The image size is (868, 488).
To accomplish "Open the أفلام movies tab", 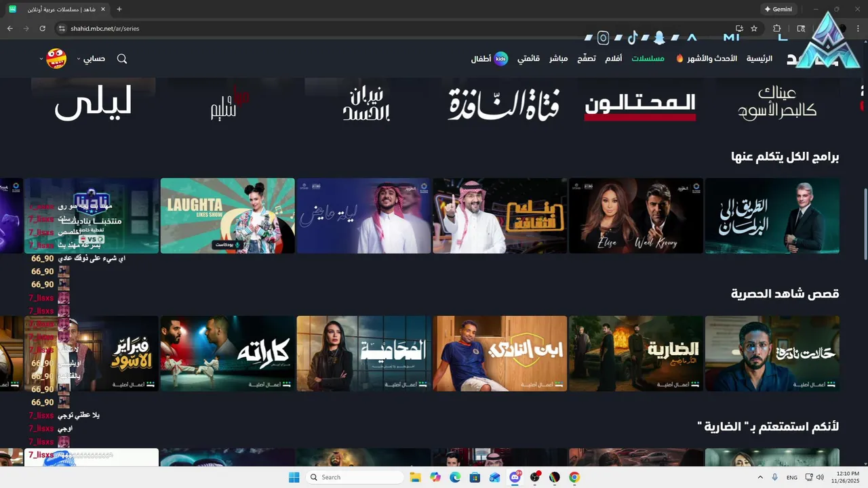I will [x=614, y=59].
